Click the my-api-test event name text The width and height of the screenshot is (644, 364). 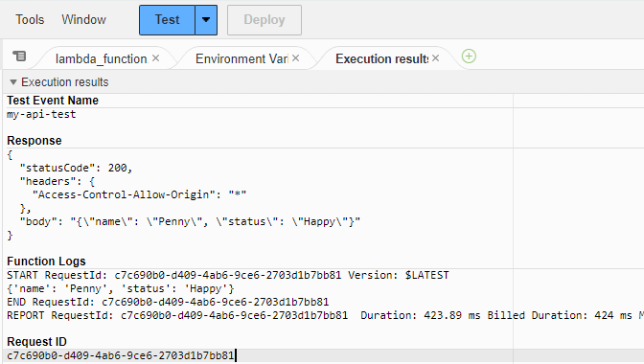[x=41, y=114]
